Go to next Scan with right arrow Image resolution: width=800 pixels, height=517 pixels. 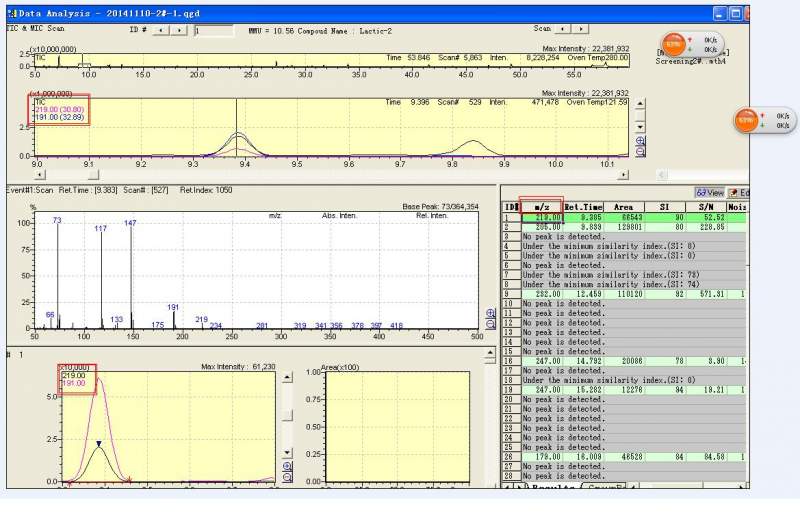[583, 30]
